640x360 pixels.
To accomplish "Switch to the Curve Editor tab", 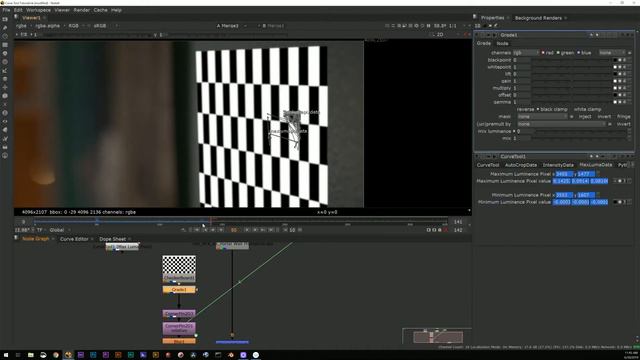I will click(x=74, y=239).
